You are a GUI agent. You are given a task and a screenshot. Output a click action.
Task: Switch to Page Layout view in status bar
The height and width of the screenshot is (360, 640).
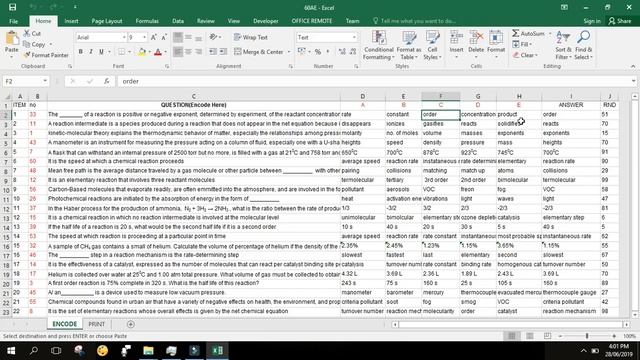pyautogui.click(x=530, y=336)
